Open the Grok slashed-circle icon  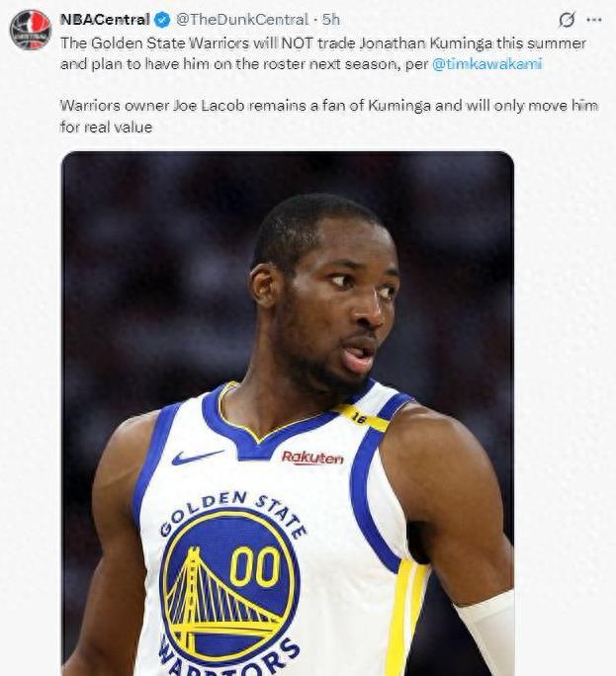[567, 20]
